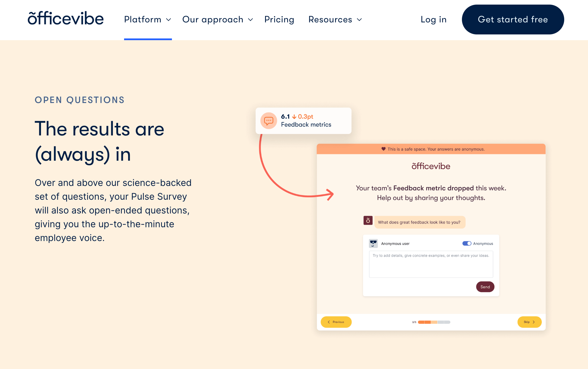Toggle the Anonymous switch off
Viewport: 588px width, 369px height.
[467, 243]
